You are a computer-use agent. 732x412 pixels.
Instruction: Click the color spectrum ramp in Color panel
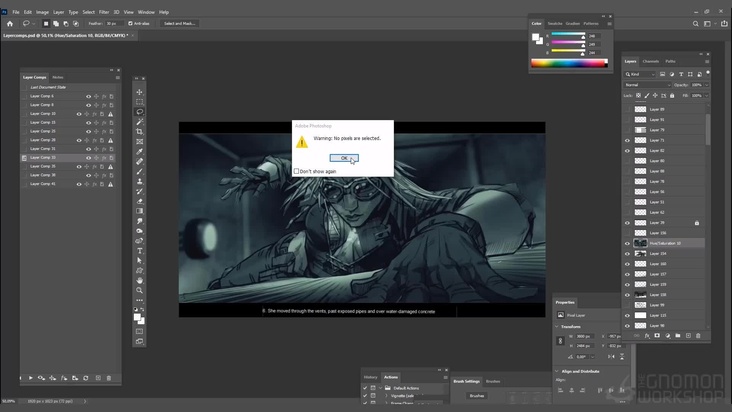click(569, 63)
